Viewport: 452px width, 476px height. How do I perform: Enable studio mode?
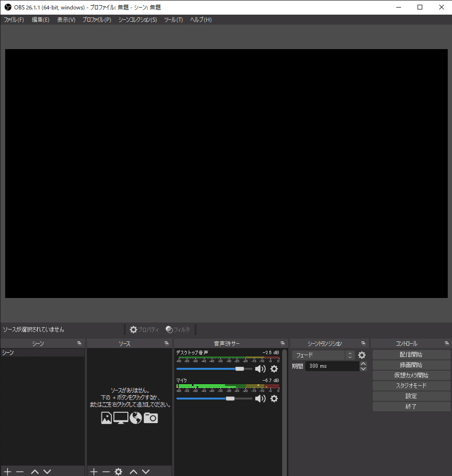click(x=411, y=385)
